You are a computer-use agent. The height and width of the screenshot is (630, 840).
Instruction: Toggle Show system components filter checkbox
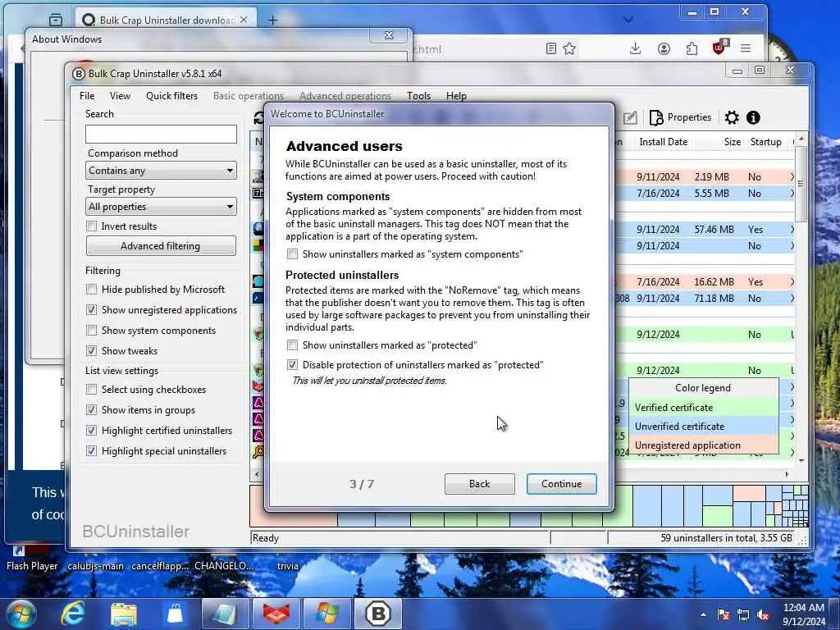pos(92,331)
